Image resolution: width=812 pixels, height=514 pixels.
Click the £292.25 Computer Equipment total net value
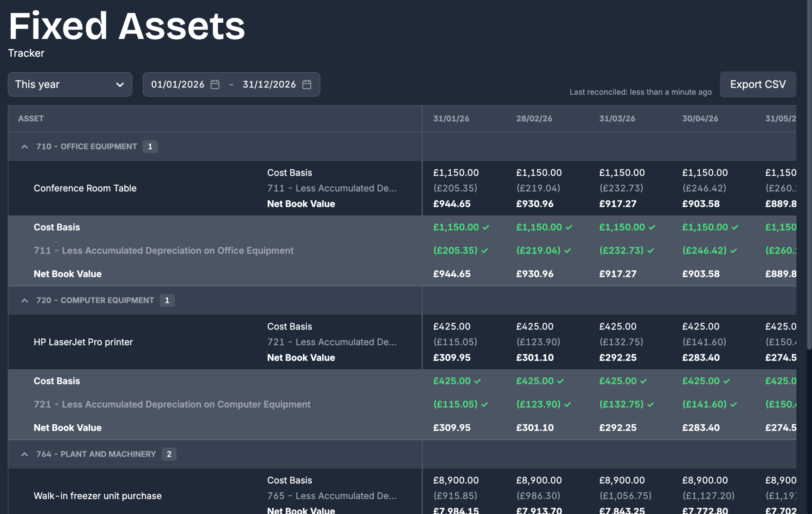click(618, 428)
